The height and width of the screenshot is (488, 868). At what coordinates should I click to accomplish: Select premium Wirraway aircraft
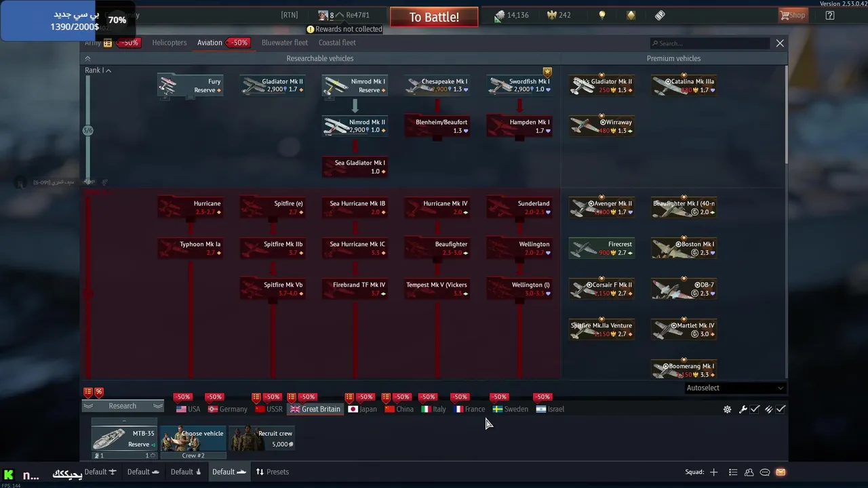tap(601, 126)
